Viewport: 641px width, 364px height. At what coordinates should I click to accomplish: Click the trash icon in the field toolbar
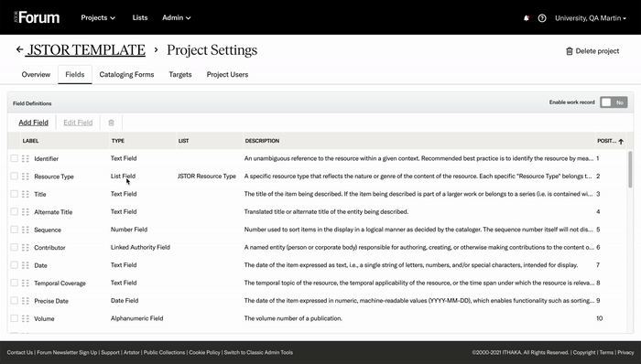coord(111,123)
